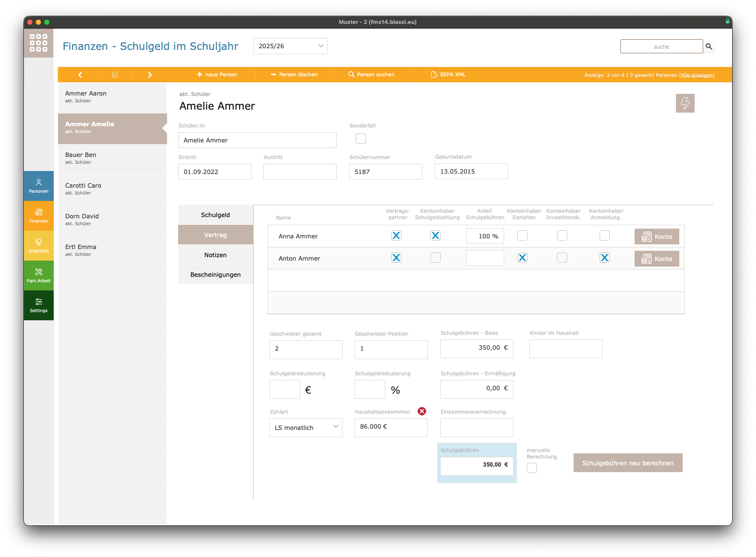This screenshot has width=756, height=557.
Task: Go to next person with right arrow
Action: click(x=150, y=75)
